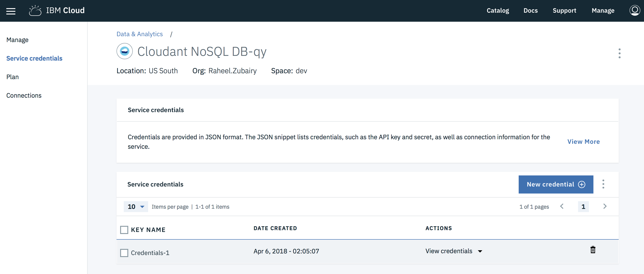Open overflow menu beside New credential button
This screenshot has width=644, height=274.
(x=603, y=184)
